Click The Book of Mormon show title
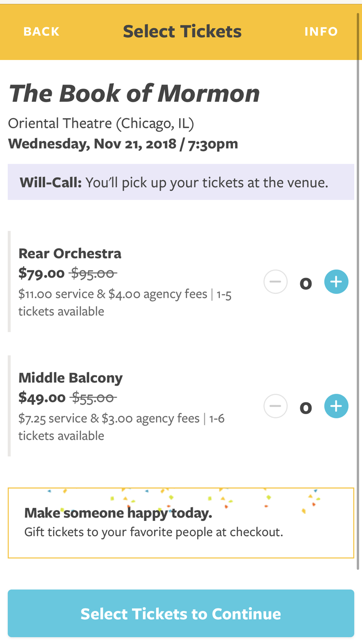This screenshot has height=644, width=362. pos(134,93)
